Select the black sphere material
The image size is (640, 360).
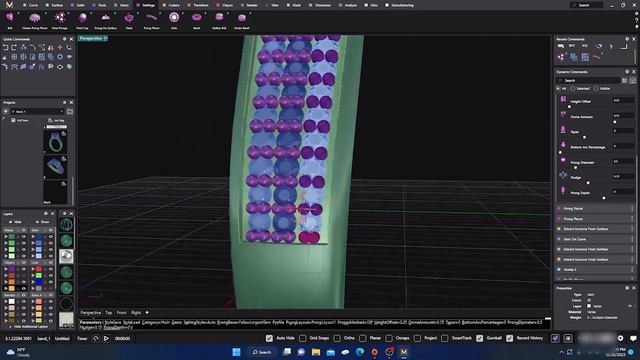66,304
